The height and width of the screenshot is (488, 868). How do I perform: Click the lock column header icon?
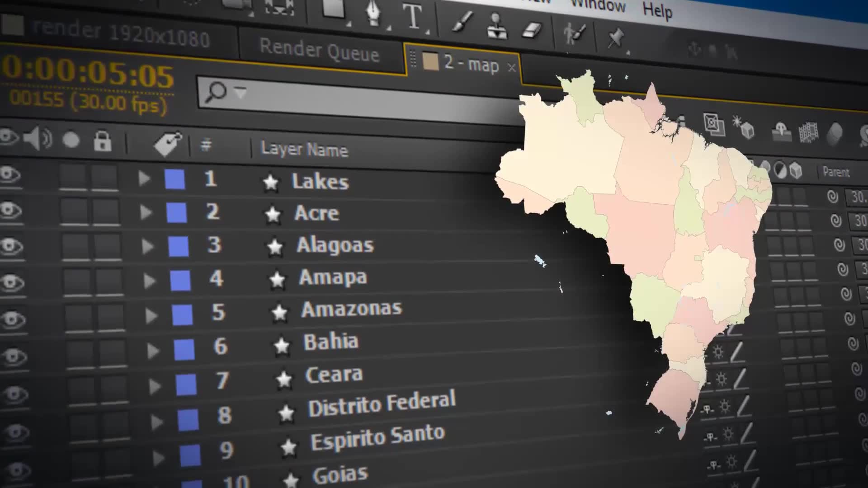[102, 141]
